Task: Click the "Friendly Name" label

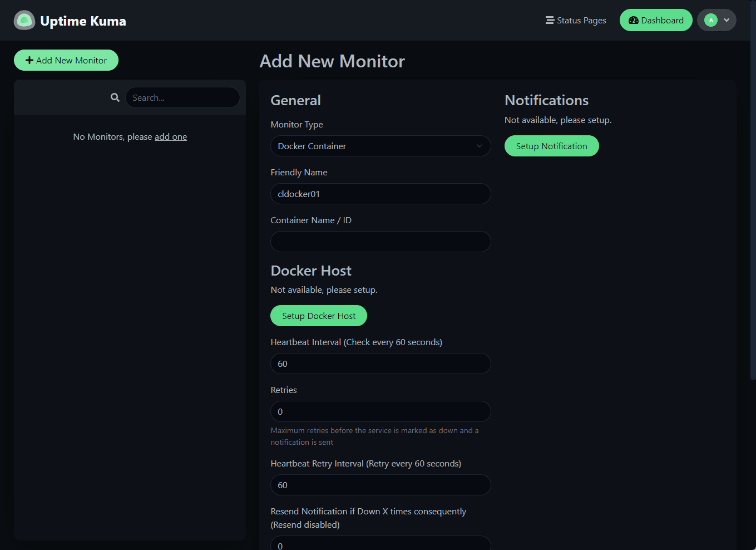Action: tap(299, 172)
